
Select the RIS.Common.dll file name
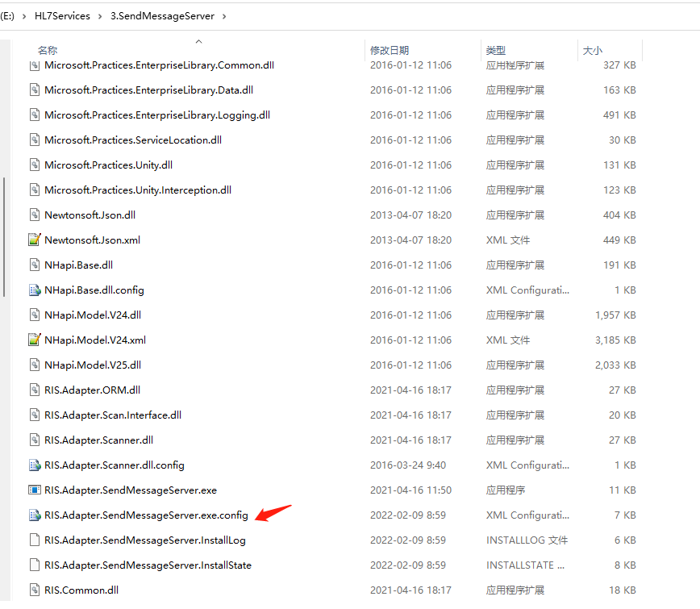pyautogui.click(x=81, y=590)
